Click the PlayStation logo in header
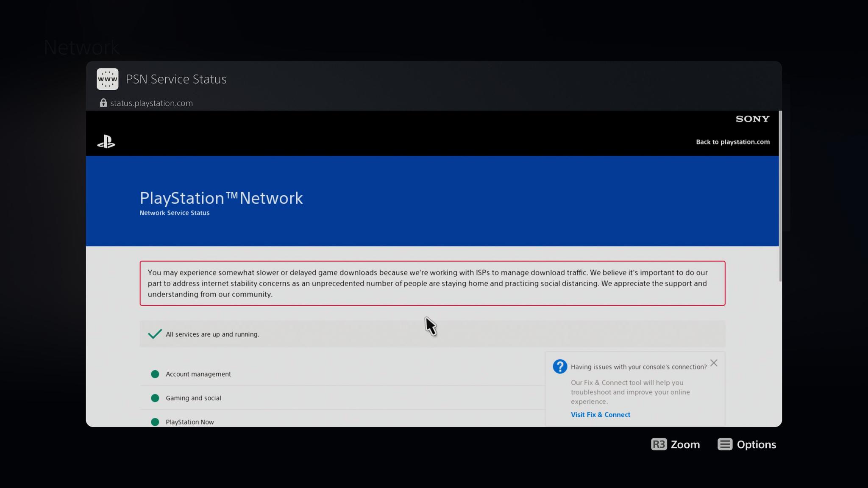 106,141
